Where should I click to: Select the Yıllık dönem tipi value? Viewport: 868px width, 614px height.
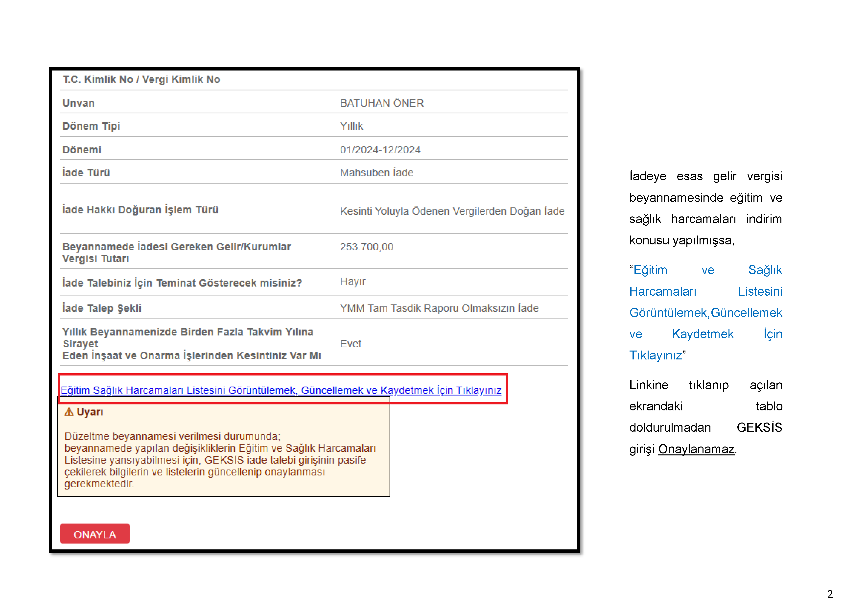click(351, 126)
